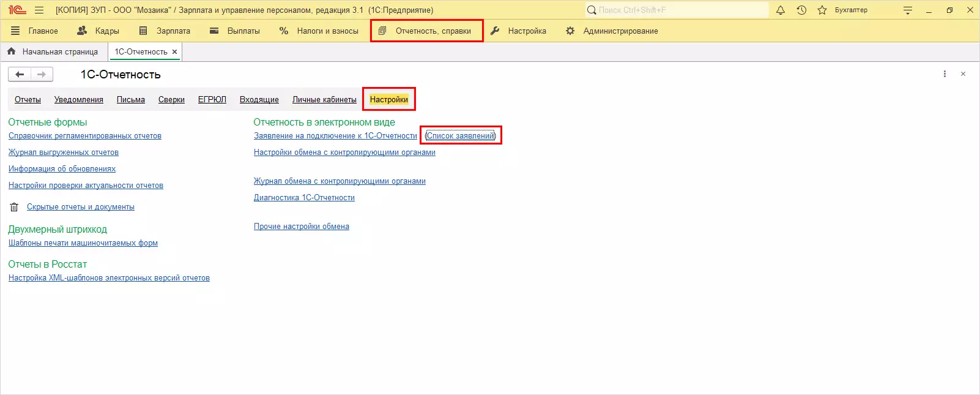
Task: Open the three-dot more menu
Action: (x=945, y=74)
